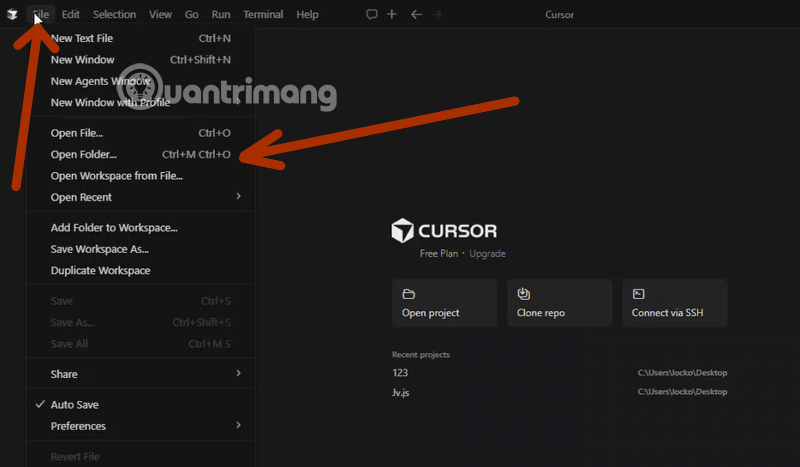This screenshot has height=467, width=800.
Task: Click the Save As... menu entry
Action: point(140,323)
